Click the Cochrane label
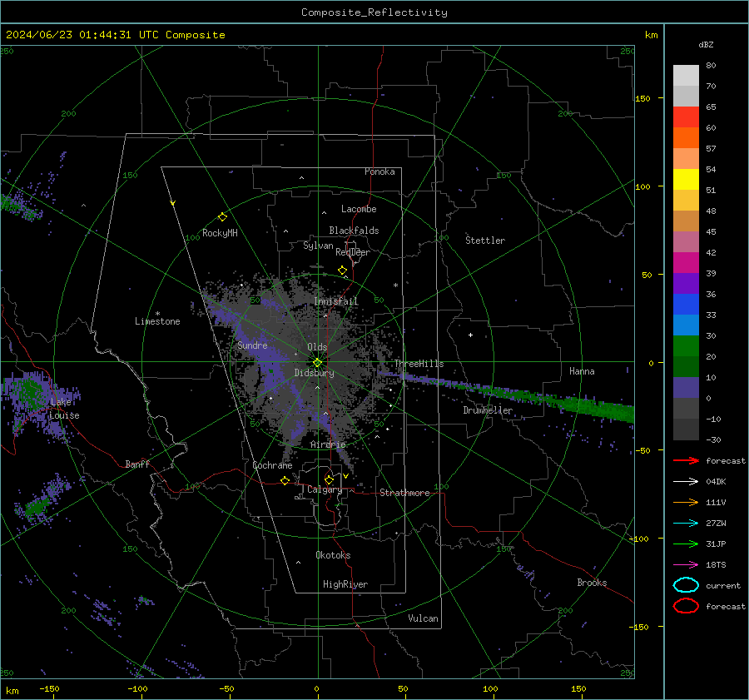Screen dimensions: 749x700 click(272, 465)
